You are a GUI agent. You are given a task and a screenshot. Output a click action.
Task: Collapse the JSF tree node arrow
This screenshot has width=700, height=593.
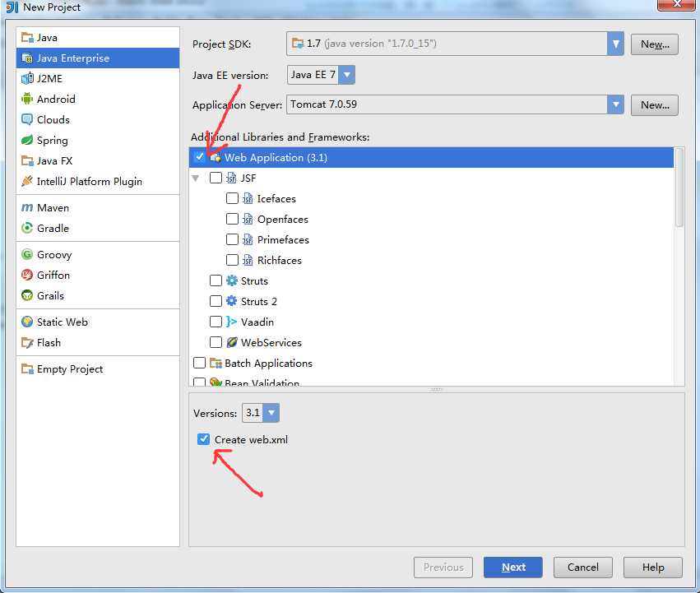point(196,178)
